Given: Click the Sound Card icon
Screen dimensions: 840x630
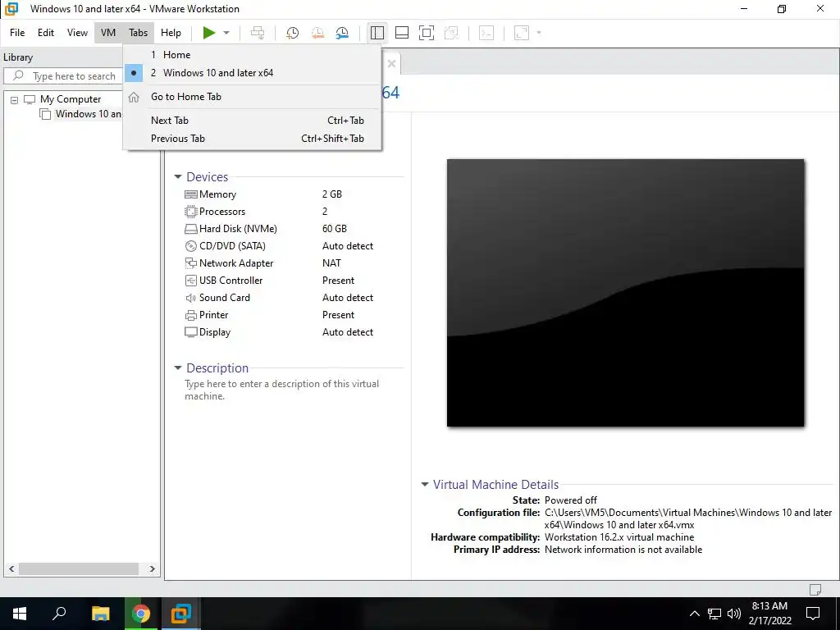Looking at the screenshot, I should click(190, 298).
